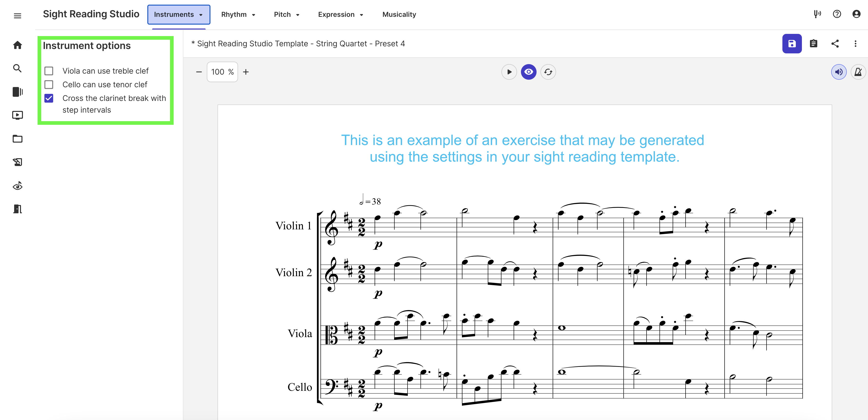Enable Viola can use treble clef
The width and height of the screenshot is (868, 420).
(x=49, y=71)
